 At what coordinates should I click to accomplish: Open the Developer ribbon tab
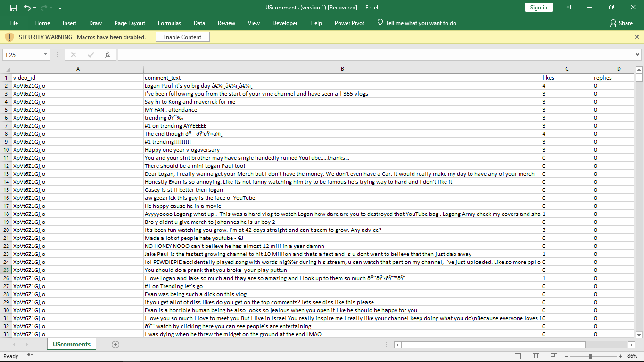pos(285,23)
